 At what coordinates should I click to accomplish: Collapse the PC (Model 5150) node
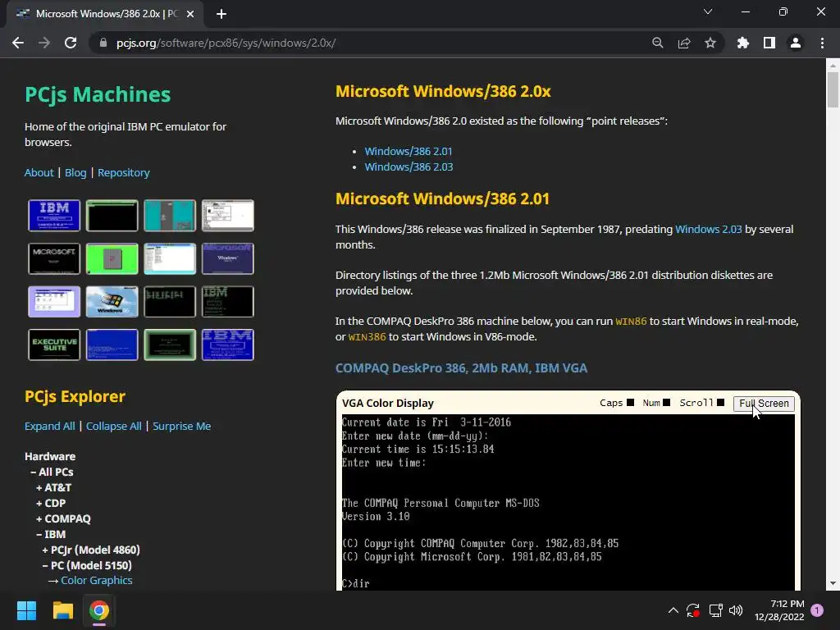[87, 565]
